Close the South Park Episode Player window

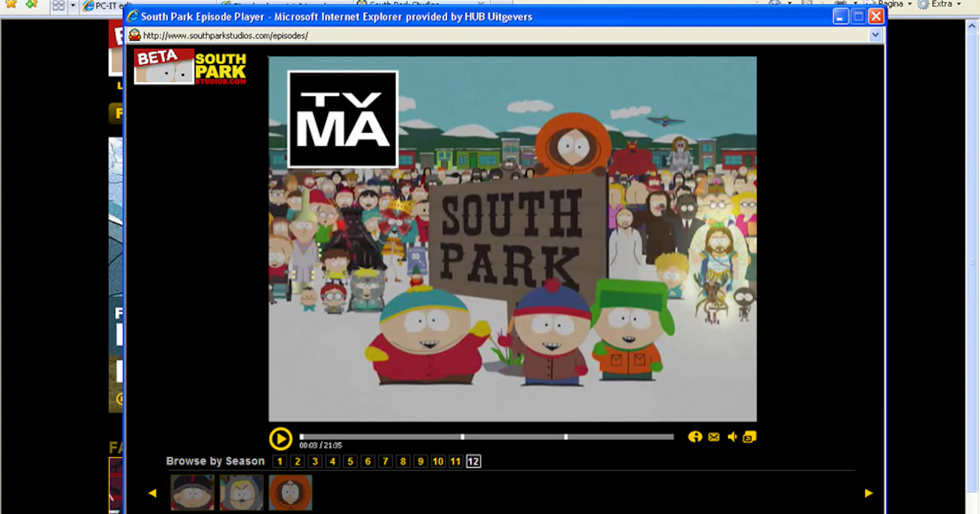[876, 17]
